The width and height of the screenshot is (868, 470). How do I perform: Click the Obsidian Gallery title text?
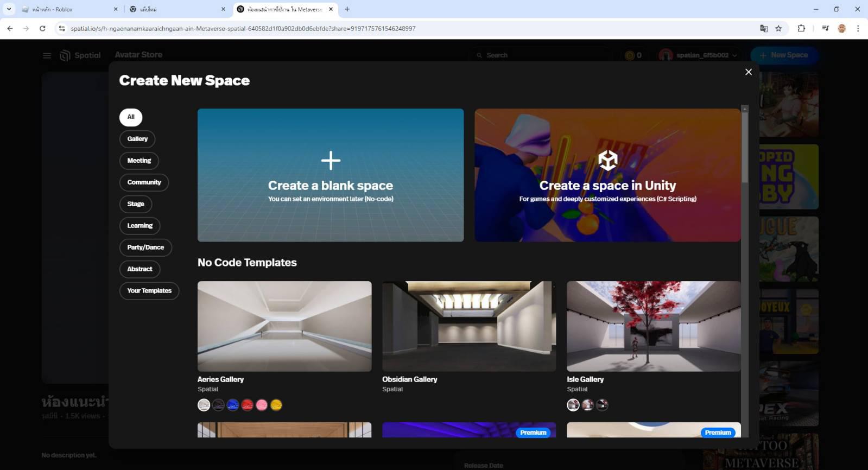point(409,379)
